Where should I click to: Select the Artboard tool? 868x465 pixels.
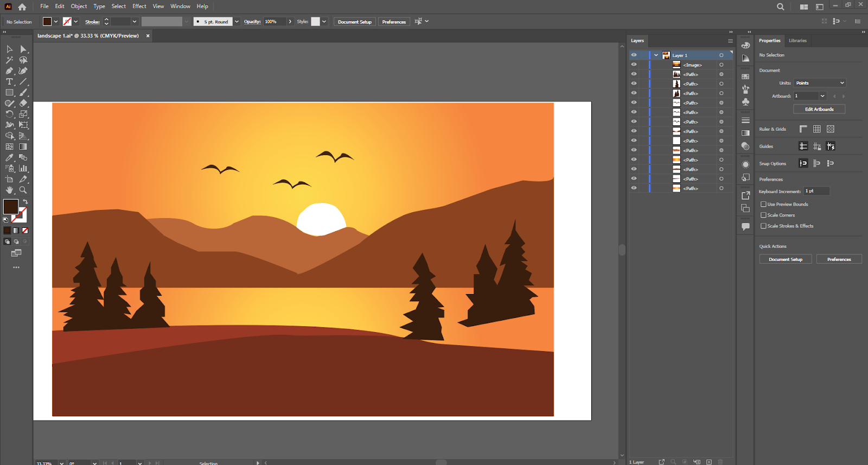(x=9, y=179)
